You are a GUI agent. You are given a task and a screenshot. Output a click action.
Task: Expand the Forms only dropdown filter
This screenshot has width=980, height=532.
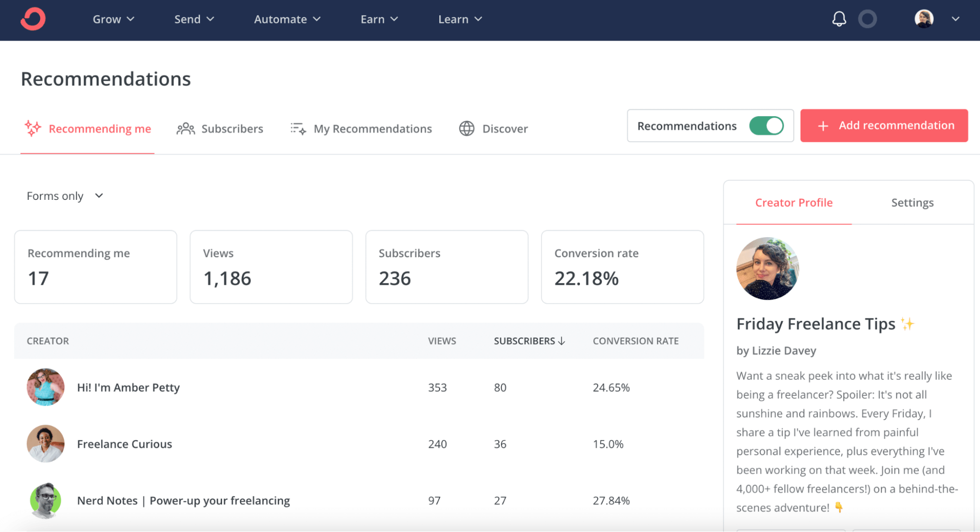[64, 195]
